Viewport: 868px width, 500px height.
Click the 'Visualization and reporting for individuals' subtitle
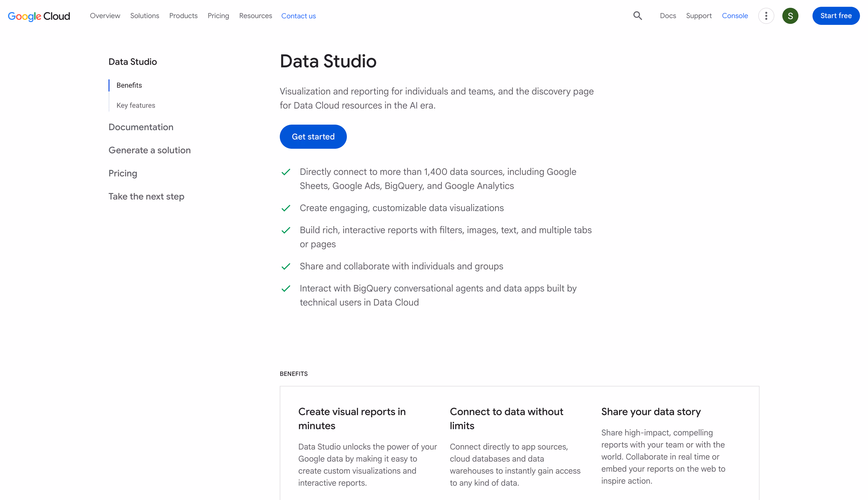[x=436, y=98]
